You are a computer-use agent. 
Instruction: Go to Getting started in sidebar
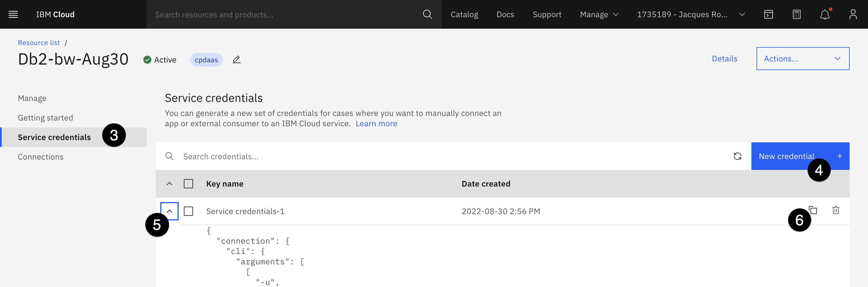pos(45,118)
